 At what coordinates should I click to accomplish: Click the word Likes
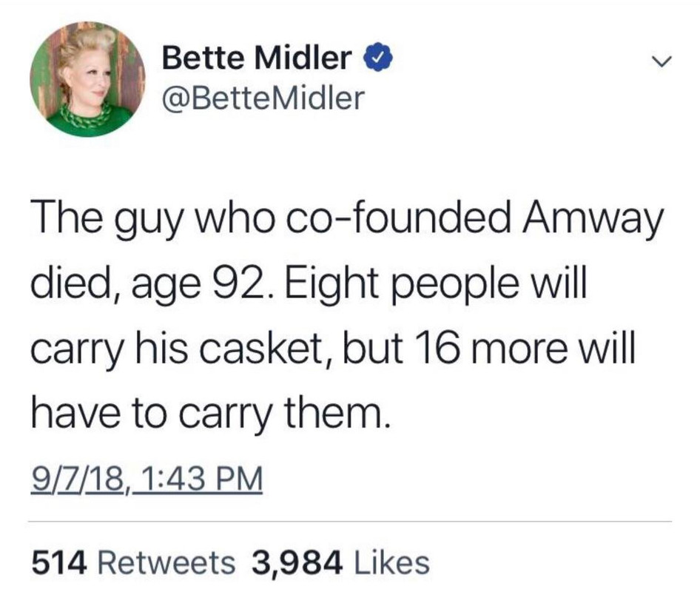pyautogui.click(x=392, y=562)
